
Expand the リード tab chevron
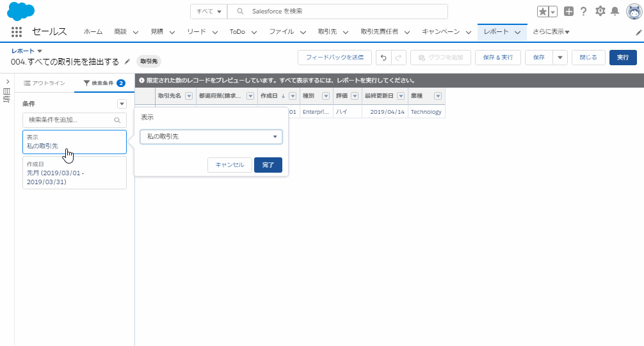pos(214,32)
